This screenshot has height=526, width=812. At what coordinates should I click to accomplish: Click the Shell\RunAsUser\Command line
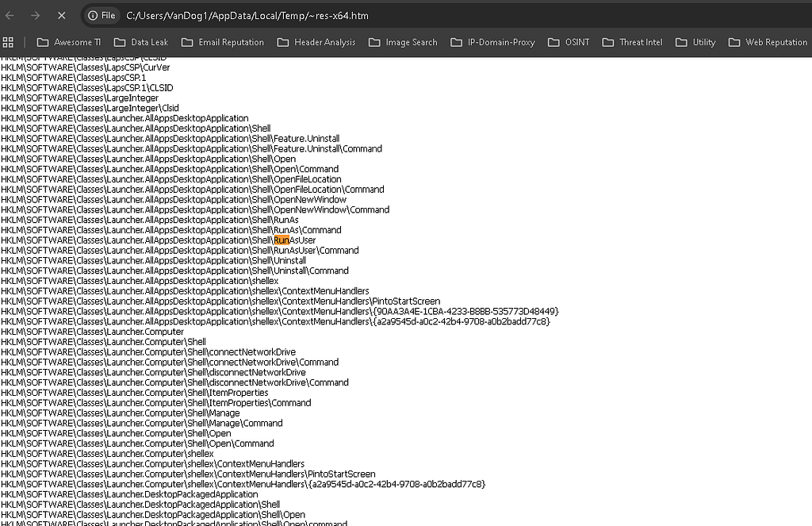pyautogui.click(x=180, y=251)
